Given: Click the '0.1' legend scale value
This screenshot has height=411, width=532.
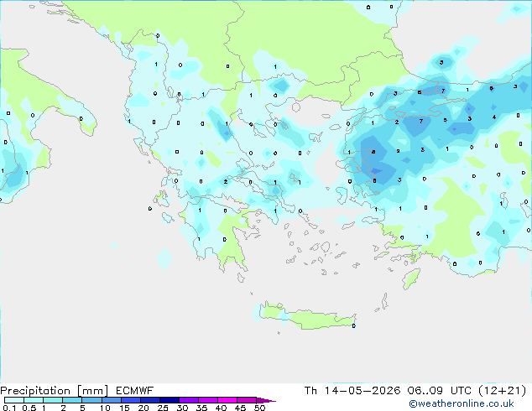Looking at the screenshot, I should (x=9, y=408).
